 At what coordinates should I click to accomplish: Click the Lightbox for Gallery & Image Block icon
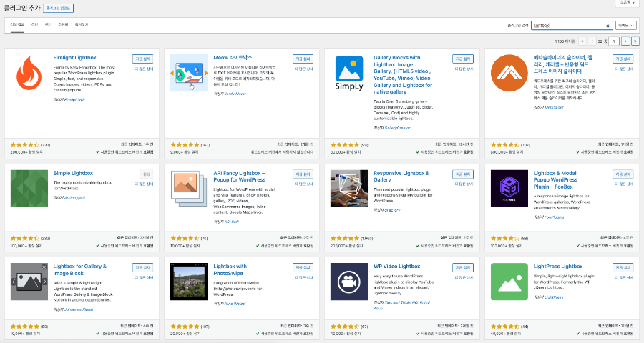point(29,282)
